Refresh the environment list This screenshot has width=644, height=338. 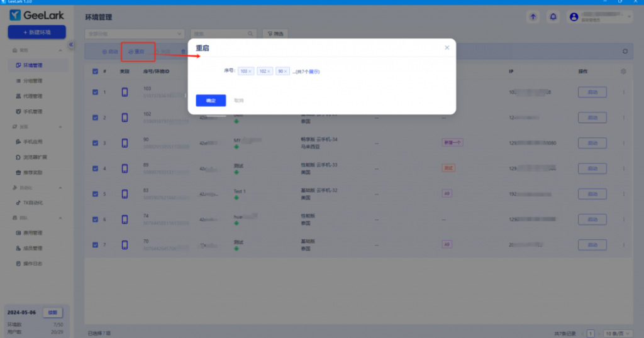coord(625,52)
